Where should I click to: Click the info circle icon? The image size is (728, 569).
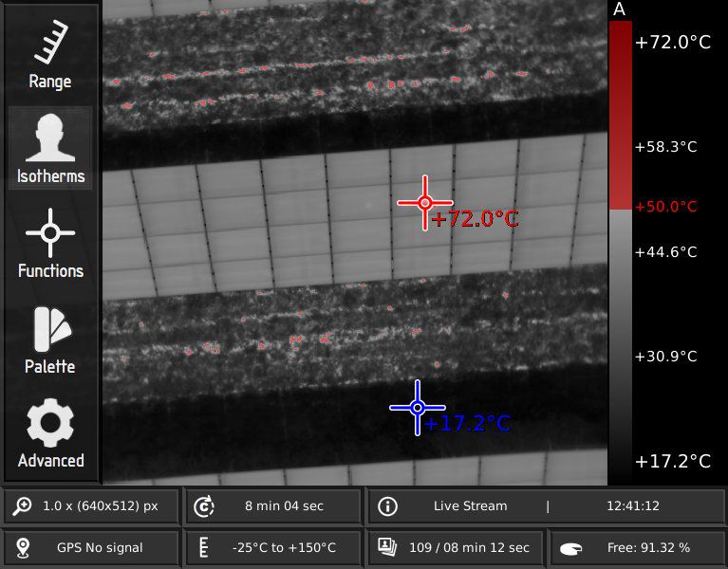[387, 505]
